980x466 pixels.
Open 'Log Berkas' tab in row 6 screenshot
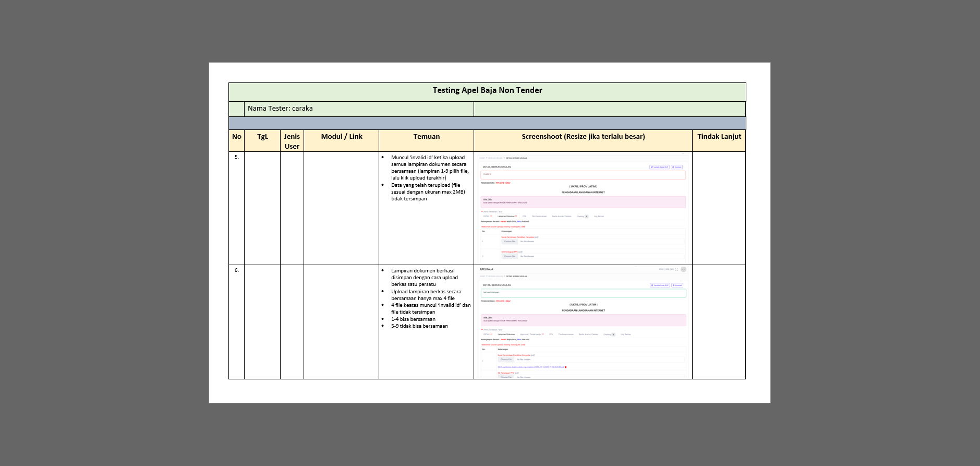tap(625, 334)
